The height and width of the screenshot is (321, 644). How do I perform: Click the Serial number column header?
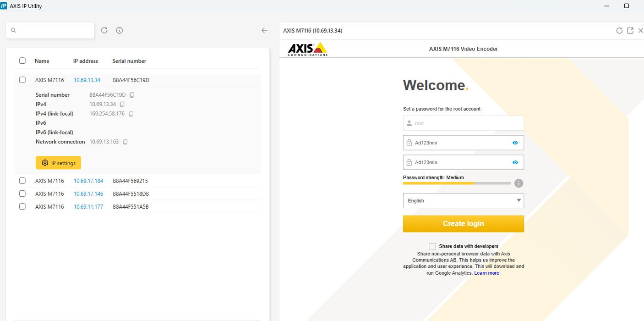click(129, 61)
